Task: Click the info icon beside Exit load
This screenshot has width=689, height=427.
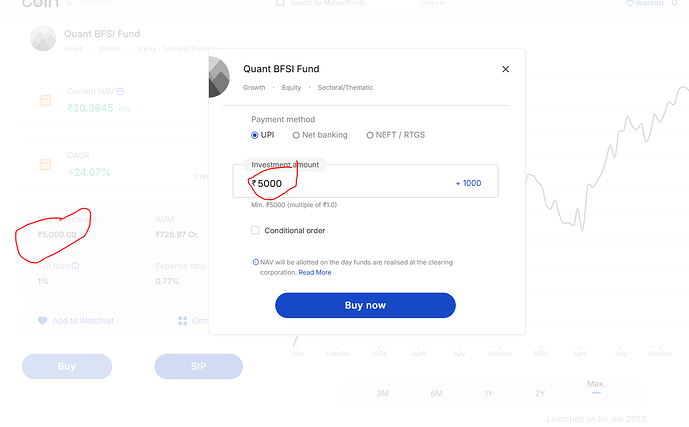Action: (75, 266)
